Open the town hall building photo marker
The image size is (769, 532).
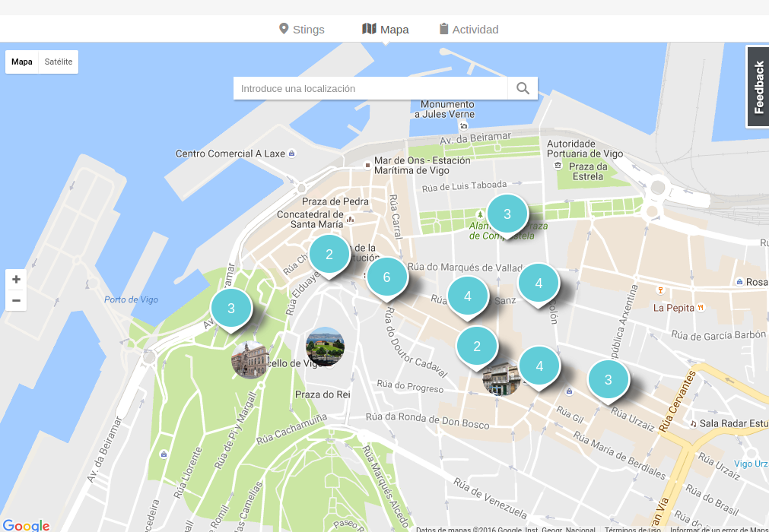click(250, 360)
